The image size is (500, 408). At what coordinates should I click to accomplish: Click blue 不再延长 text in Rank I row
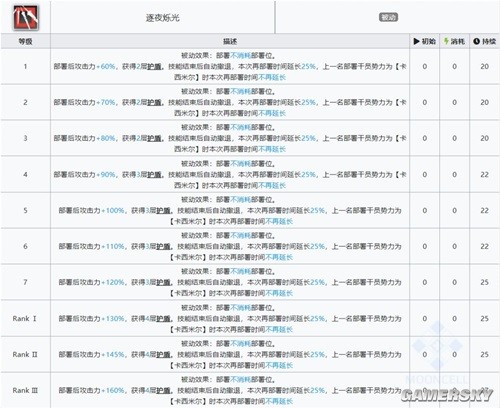click(279, 330)
